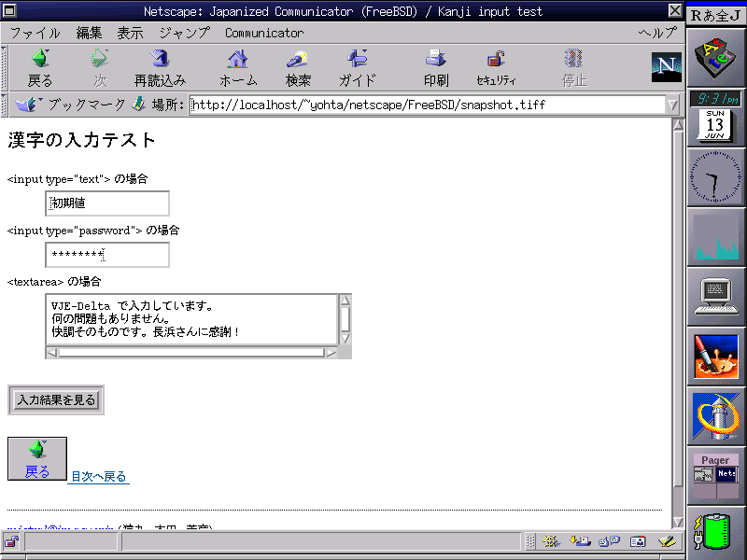Follow the 目次へ戻る link
Image resolution: width=747 pixels, height=560 pixels.
click(99, 476)
